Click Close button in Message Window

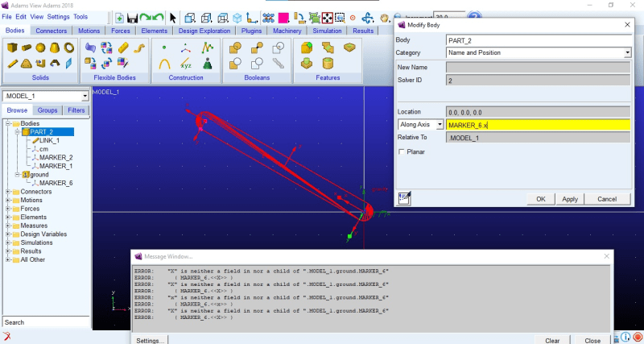click(592, 340)
